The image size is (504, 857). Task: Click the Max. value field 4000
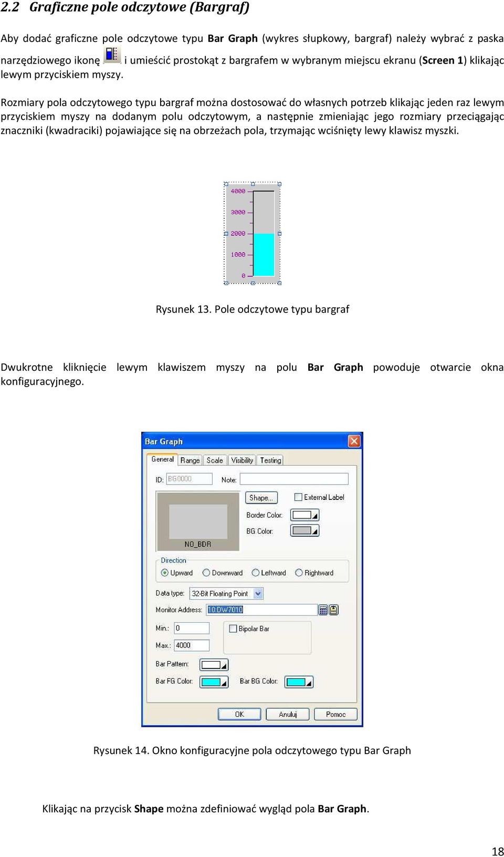pos(192,645)
